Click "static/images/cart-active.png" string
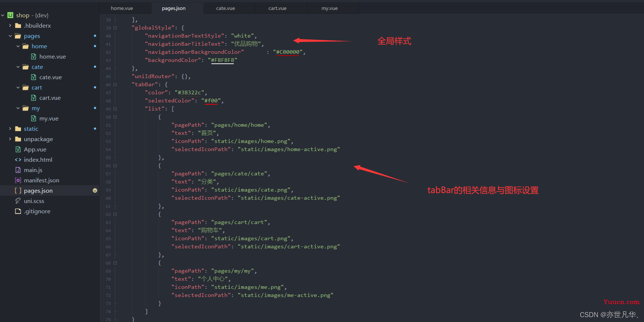The width and height of the screenshot is (644, 322). [289, 246]
